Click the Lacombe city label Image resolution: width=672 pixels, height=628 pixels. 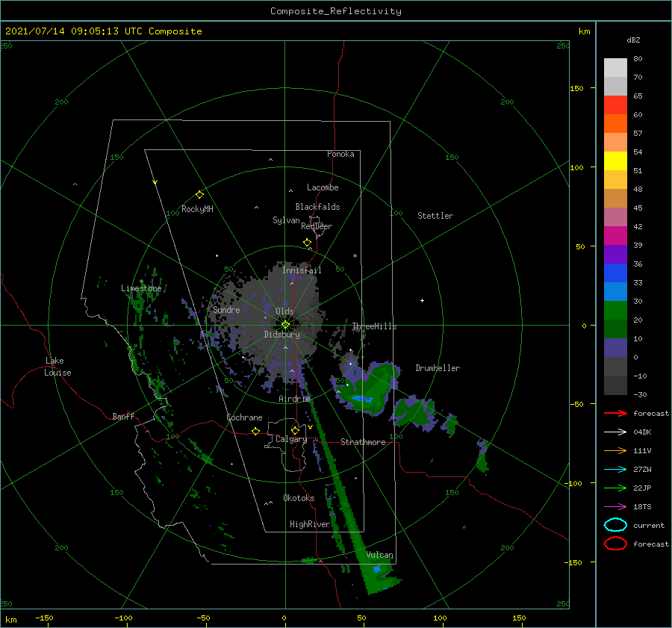[323, 187]
